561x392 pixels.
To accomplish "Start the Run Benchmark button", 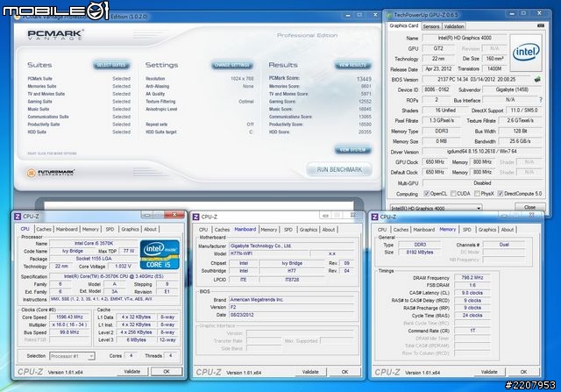I will [x=339, y=169].
